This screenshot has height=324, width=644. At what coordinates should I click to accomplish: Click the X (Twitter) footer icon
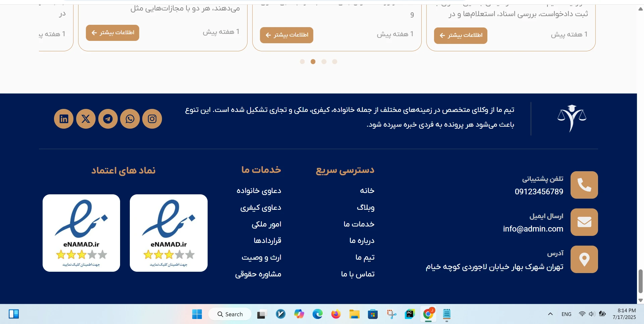click(86, 119)
